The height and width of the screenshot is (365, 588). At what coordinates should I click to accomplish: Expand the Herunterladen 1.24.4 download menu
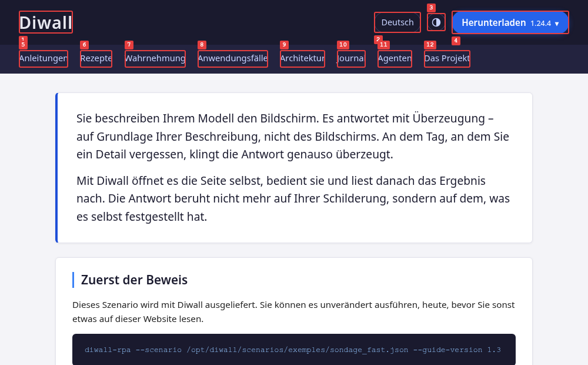(x=510, y=22)
